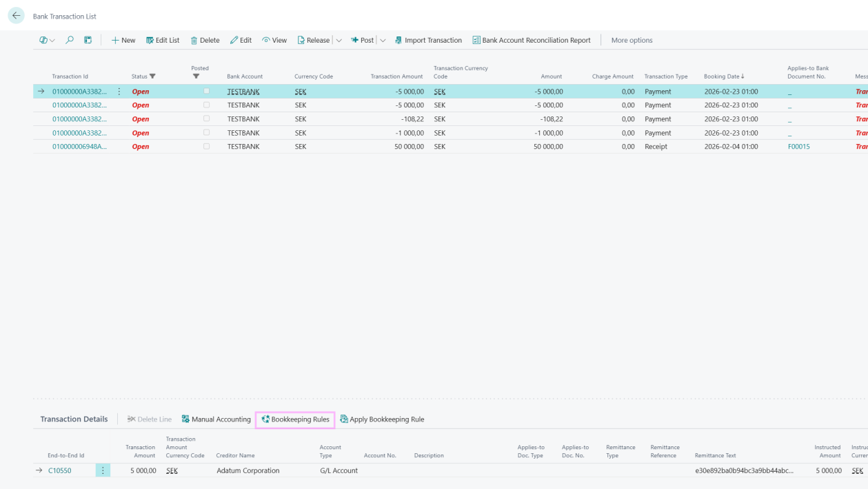
Task: Expand the dropdown beside the Post button
Action: 383,40
